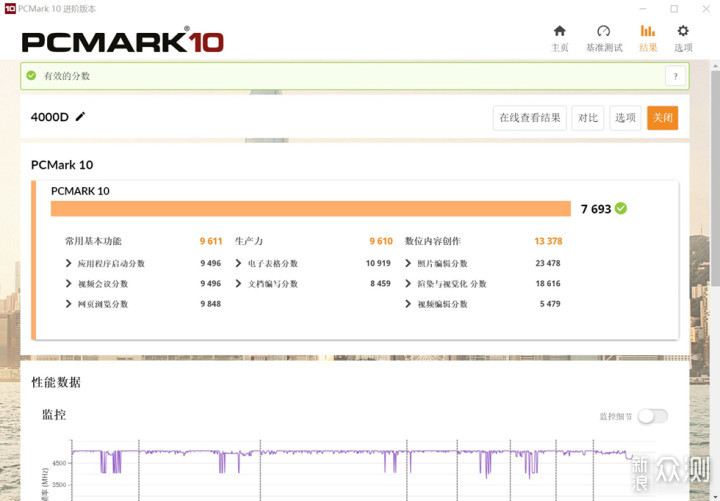Click the 常用基本功能 score 9 611
720x501 pixels.
tap(211, 241)
